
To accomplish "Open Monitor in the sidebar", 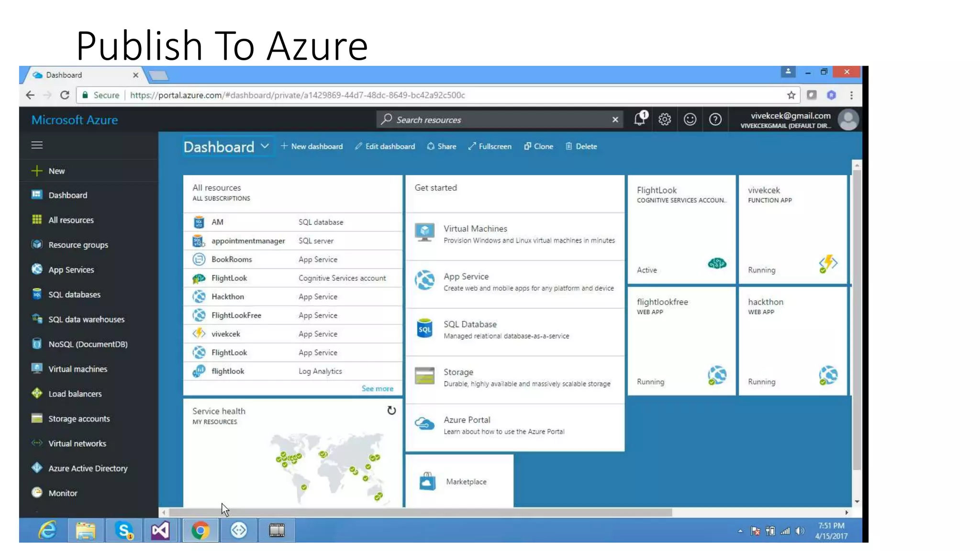I will tap(89, 493).
